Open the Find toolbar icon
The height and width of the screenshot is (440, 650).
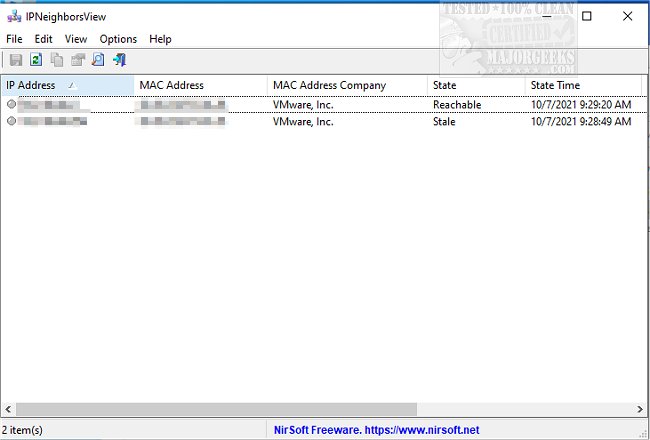[x=98, y=60]
